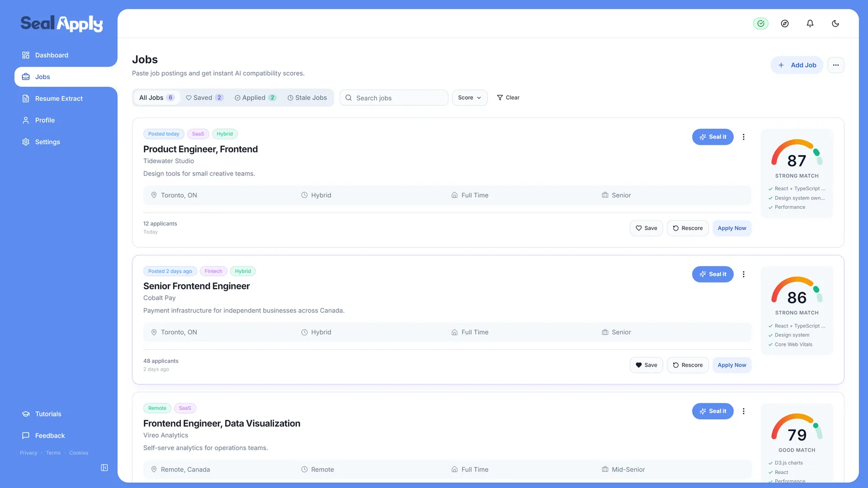Open the Cookies link
The image size is (868, 488).
click(79, 453)
